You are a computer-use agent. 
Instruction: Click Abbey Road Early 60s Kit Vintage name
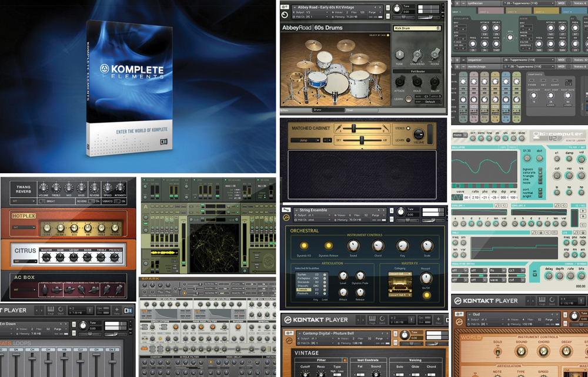(x=326, y=7)
